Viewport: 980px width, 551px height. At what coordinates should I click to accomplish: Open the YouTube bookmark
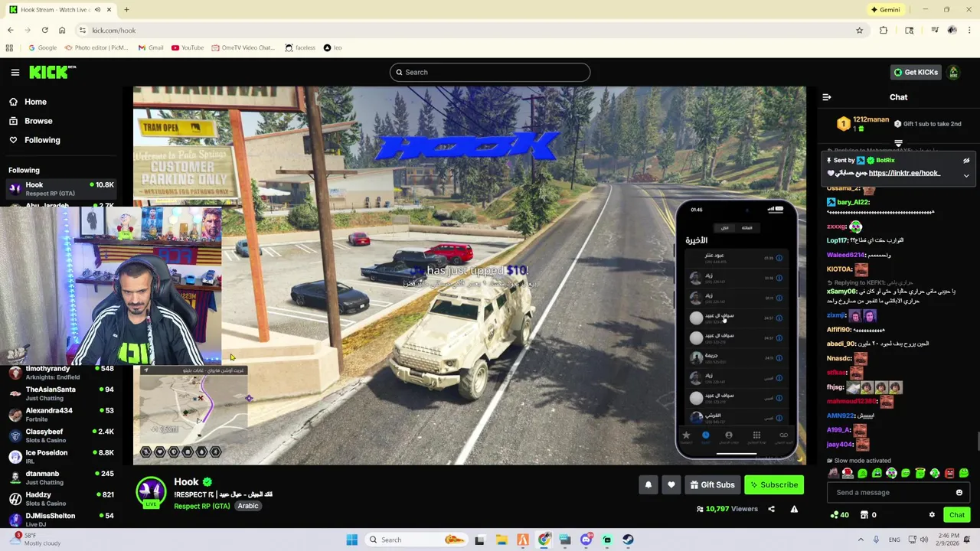[188, 47]
